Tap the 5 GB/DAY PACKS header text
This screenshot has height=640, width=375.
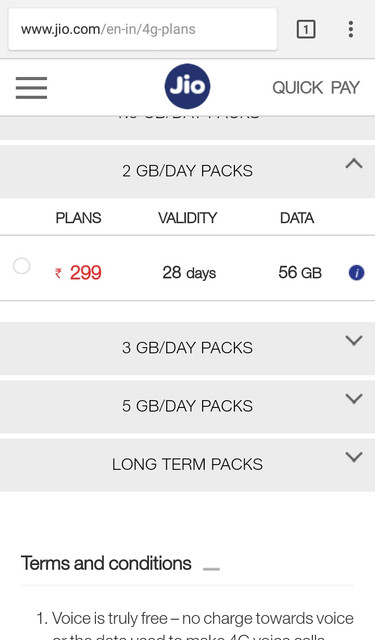pos(187,406)
